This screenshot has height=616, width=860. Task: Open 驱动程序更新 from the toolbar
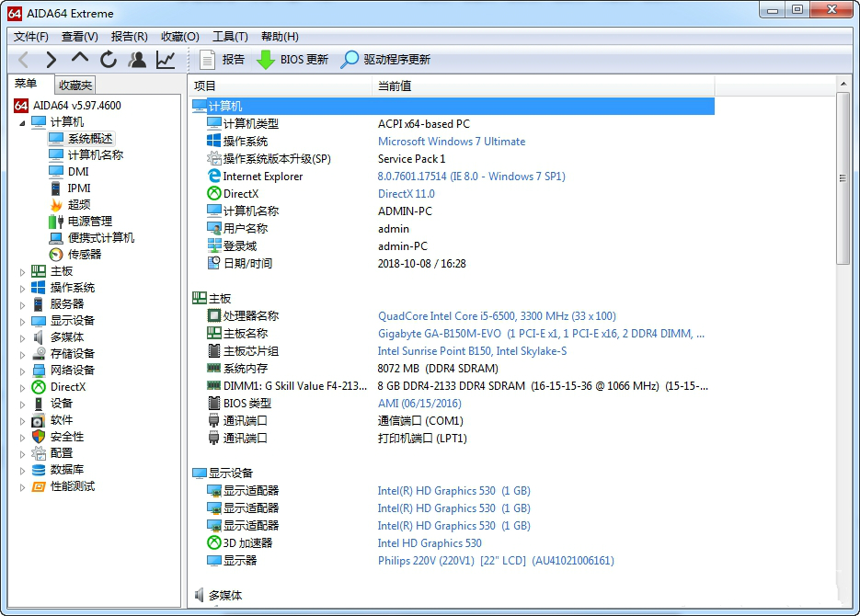(385, 60)
